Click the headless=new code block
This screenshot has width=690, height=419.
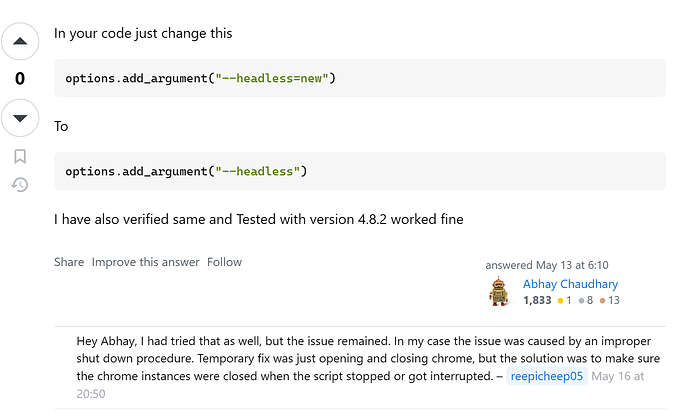360,78
